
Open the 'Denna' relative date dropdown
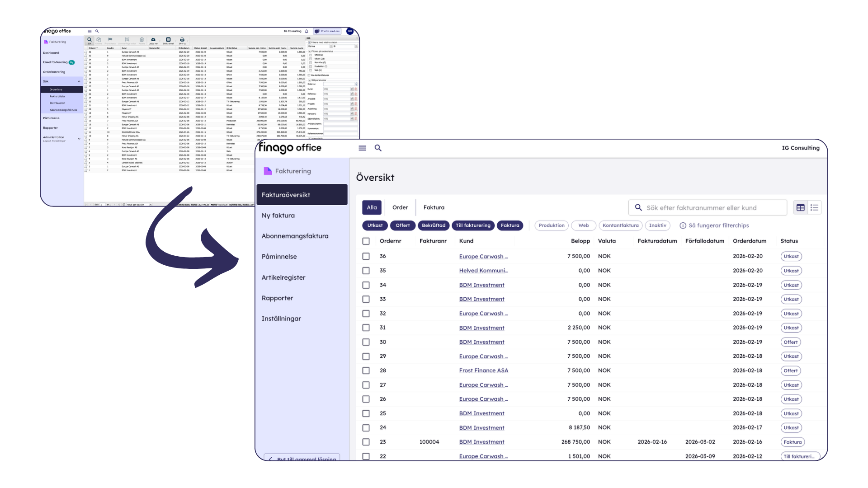pyautogui.click(x=331, y=46)
